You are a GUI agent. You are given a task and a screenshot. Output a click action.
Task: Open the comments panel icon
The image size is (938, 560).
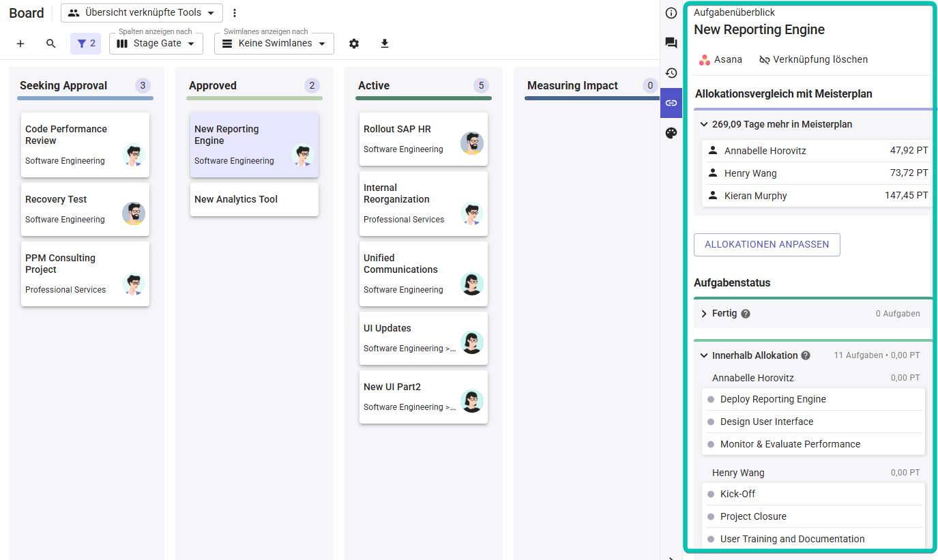pyautogui.click(x=671, y=42)
